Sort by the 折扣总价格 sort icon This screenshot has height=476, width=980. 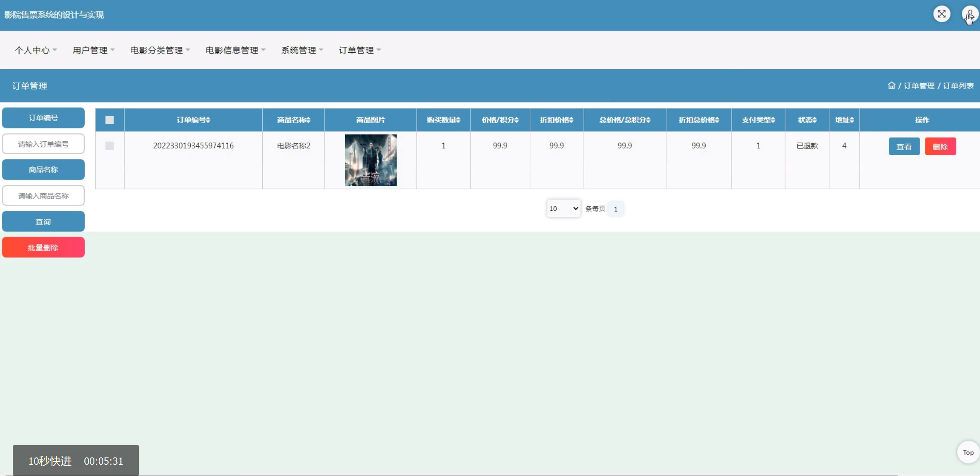point(717,120)
